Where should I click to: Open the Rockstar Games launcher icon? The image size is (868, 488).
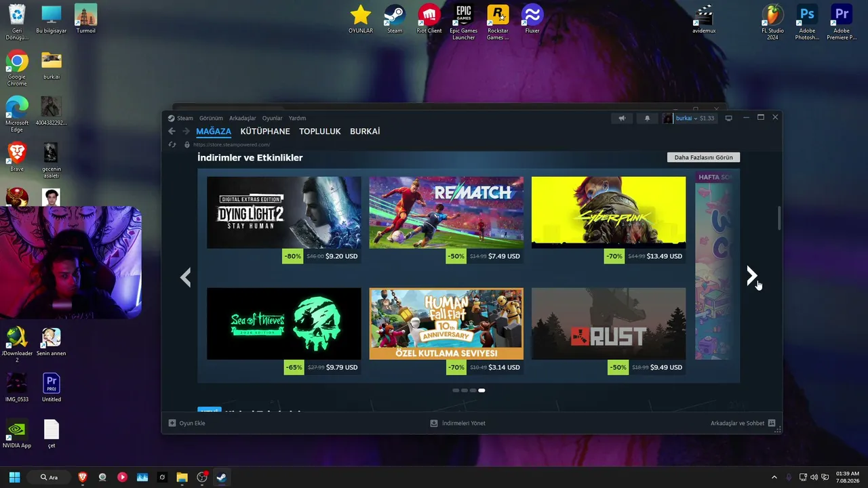pyautogui.click(x=498, y=22)
